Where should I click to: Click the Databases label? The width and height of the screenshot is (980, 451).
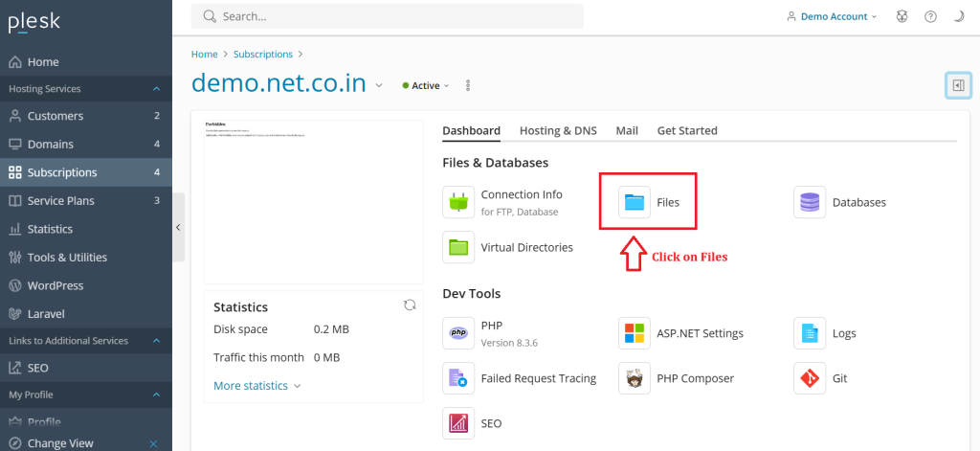[x=859, y=203]
